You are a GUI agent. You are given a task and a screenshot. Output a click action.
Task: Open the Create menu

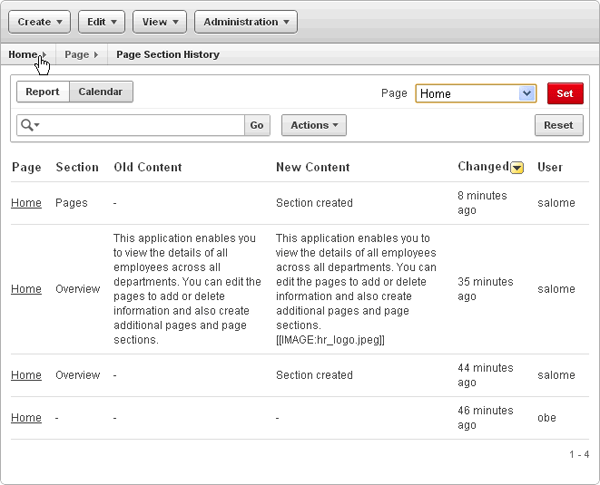click(40, 21)
